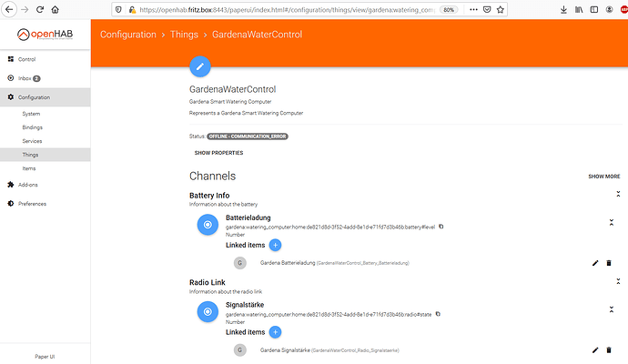Click the Gardena Batterieladung item G avatar

pyautogui.click(x=240, y=263)
